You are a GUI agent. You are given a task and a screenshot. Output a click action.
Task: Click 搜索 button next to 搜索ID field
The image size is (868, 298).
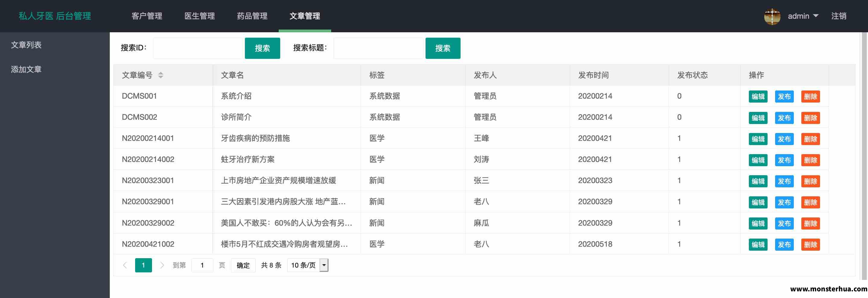(x=262, y=48)
